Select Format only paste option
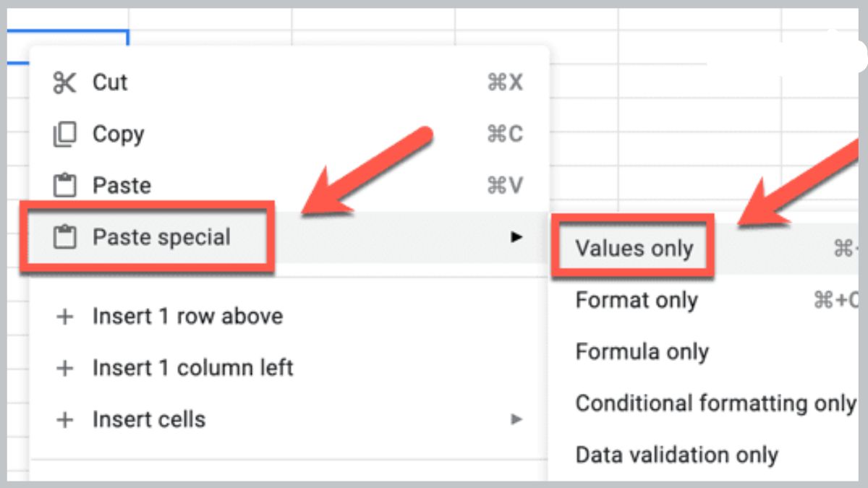The width and height of the screenshot is (868, 488). (637, 300)
